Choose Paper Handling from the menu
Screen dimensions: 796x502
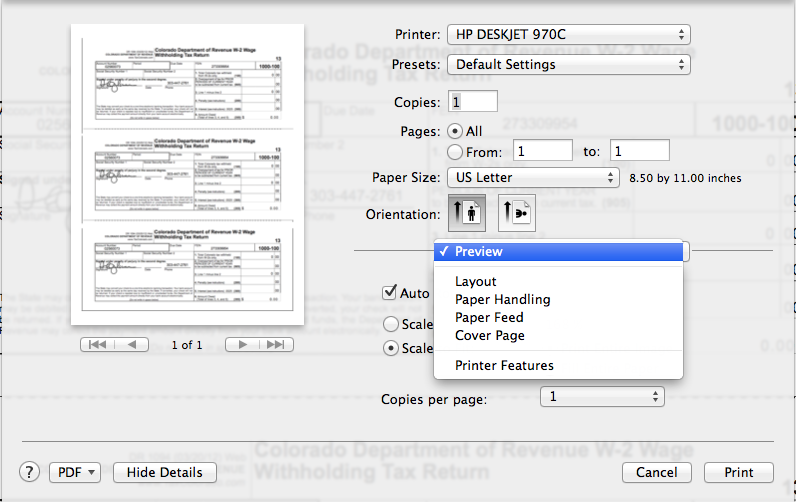(x=502, y=300)
